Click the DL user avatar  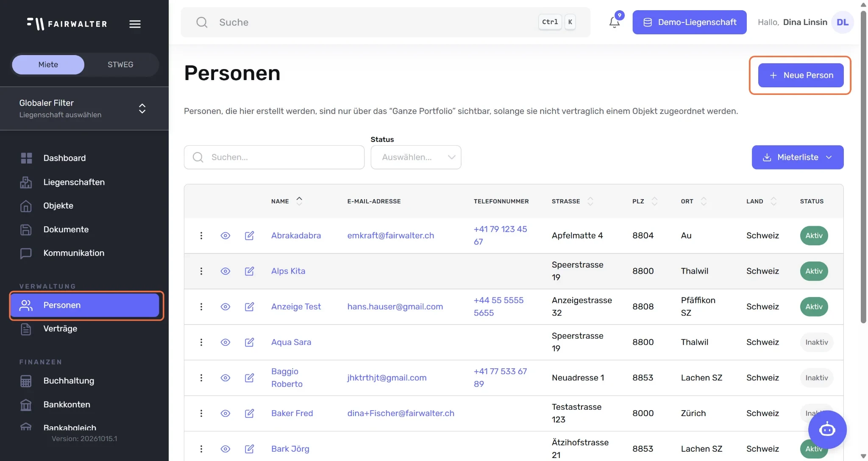(x=842, y=22)
